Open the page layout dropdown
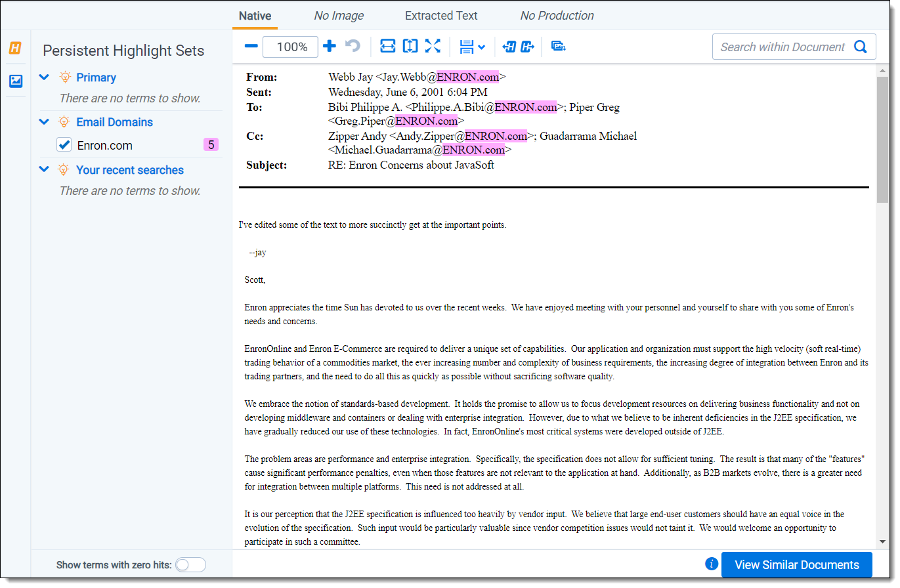Viewport: 900px width, 588px height. [472, 47]
